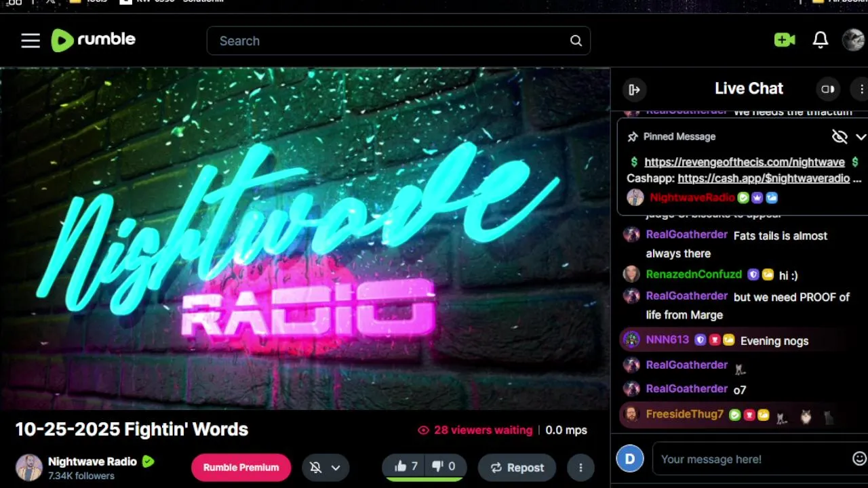Click the Repost button
The height and width of the screenshot is (488, 868).
[x=517, y=468]
